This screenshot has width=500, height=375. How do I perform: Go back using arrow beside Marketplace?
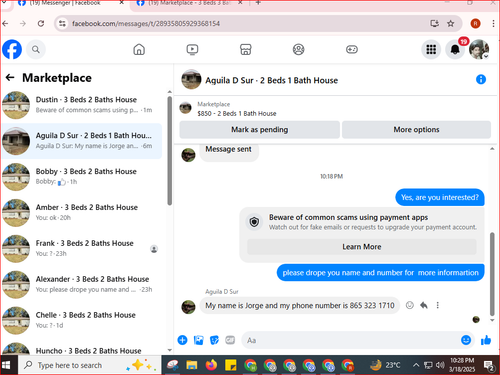[10, 78]
